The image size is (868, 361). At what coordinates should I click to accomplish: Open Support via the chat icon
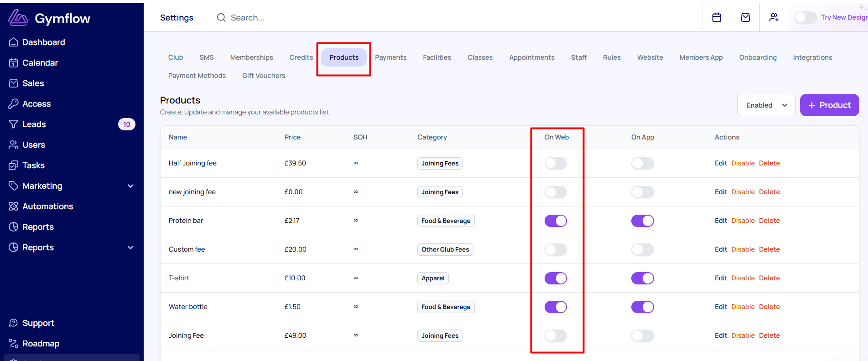(14, 323)
